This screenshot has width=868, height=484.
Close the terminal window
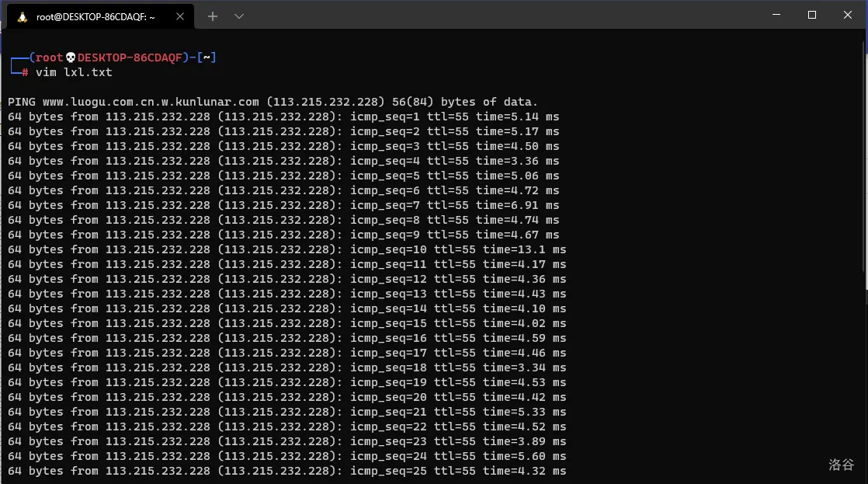coord(847,15)
